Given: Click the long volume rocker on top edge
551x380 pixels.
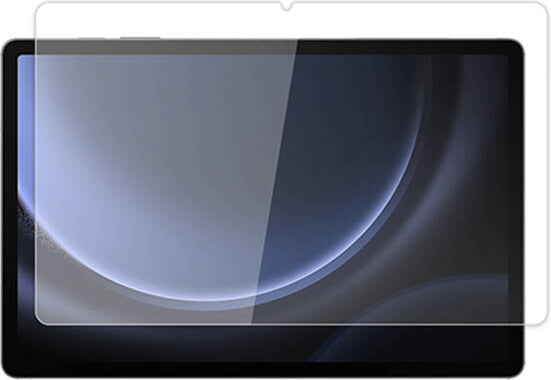Looking at the screenshot, I should click(x=140, y=38).
